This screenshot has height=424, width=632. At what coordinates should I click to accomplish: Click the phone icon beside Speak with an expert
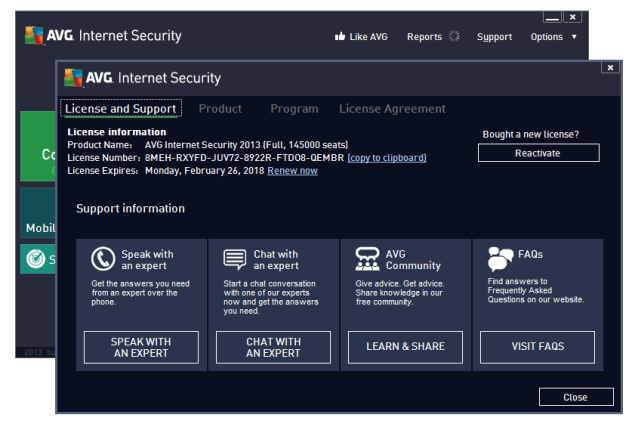point(103,260)
